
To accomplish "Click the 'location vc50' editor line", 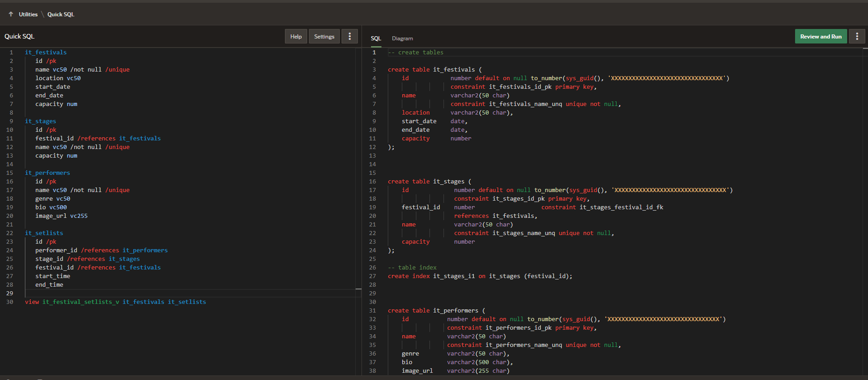I will coord(58,78).
